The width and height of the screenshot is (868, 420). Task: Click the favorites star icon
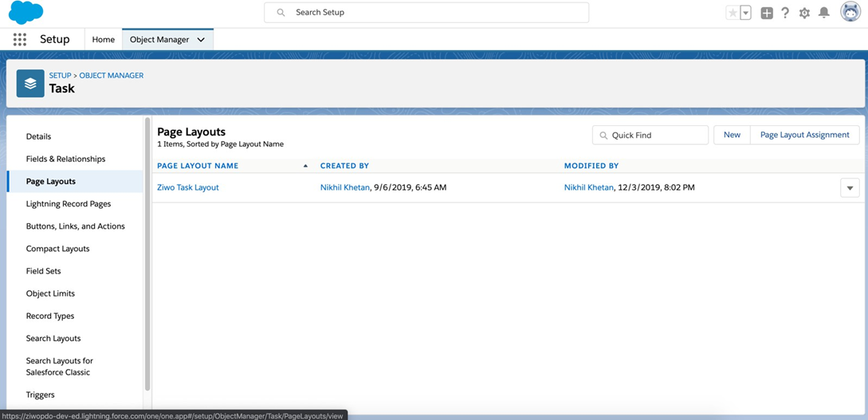pos(732,14)
